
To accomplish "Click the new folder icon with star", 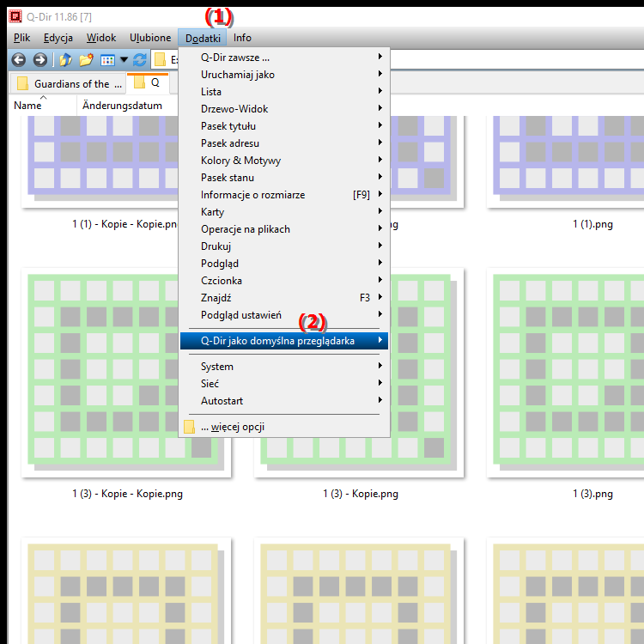I will (x=86, y=60).
